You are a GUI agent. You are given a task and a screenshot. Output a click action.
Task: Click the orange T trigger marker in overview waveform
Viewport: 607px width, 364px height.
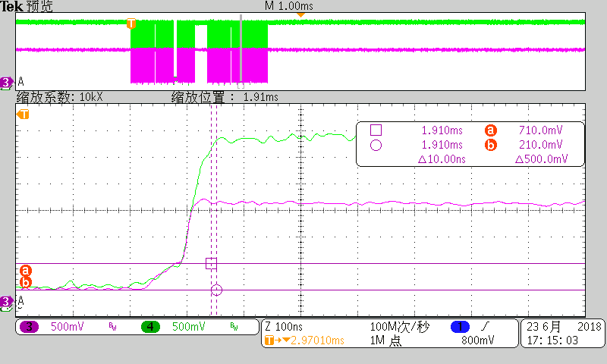(x=131, y=24)
